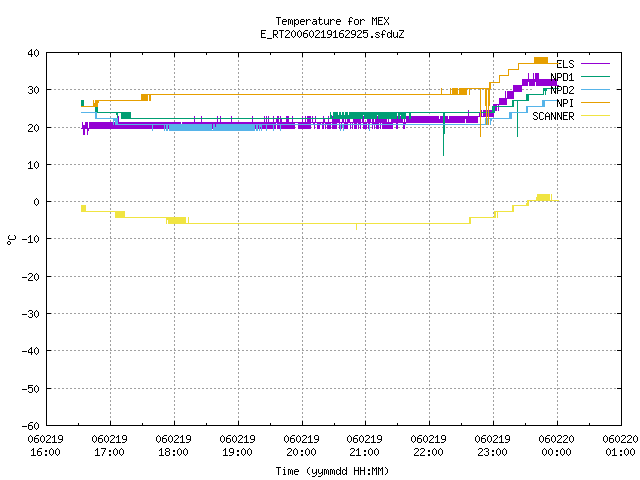This screenshot has width=640, height=480.
Task: Click the yellow SCANNER peak block near 23:45
Action: coord(544,198)
